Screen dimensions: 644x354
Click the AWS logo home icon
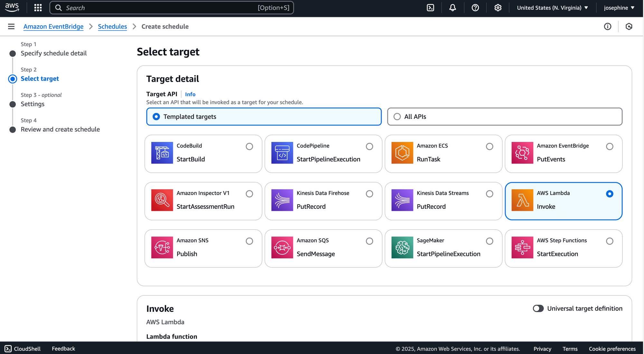(x=12, y=7)
